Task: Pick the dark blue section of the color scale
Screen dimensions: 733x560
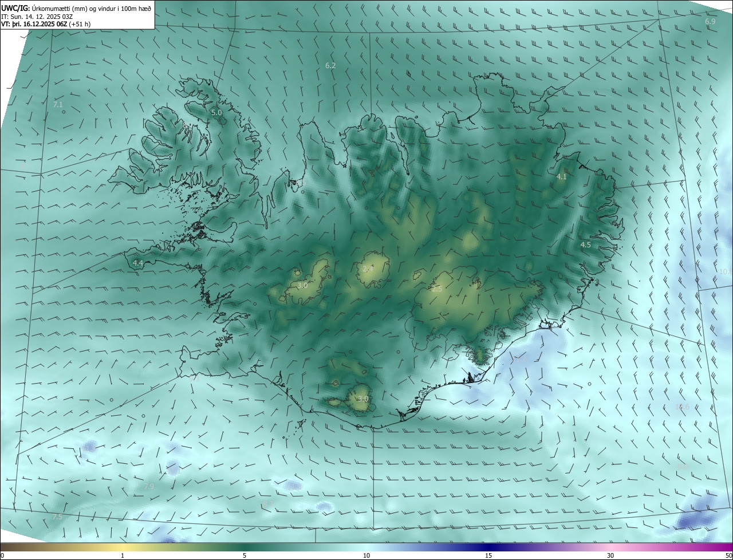Action: tap(488, 547)
